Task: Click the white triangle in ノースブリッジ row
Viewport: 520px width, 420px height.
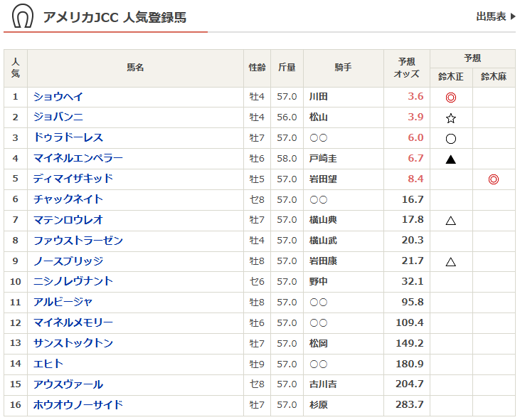Action: point(450,262)
